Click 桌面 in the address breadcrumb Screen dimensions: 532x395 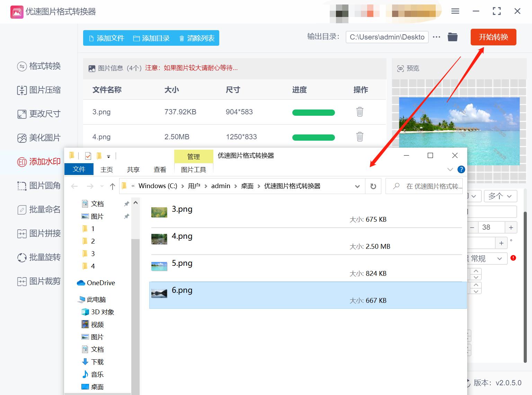pos(247,186)
